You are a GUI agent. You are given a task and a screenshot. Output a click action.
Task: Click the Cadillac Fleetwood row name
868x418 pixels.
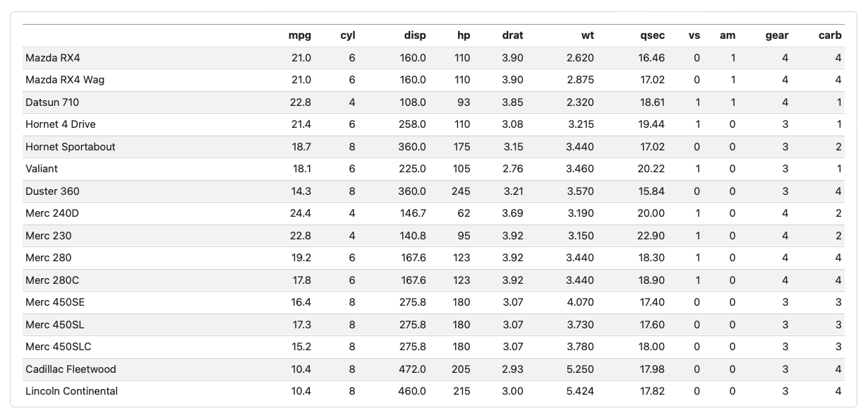pos(71,369)
